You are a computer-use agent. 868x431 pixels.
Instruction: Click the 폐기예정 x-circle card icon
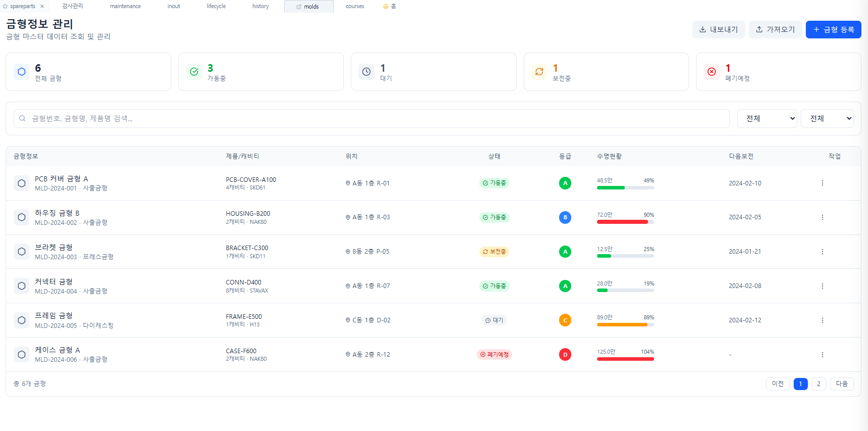712,72
